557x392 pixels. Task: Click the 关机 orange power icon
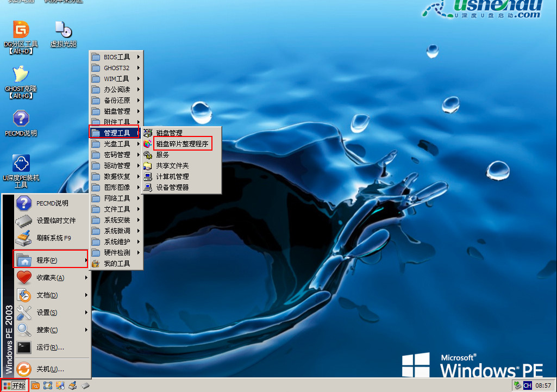24,369
